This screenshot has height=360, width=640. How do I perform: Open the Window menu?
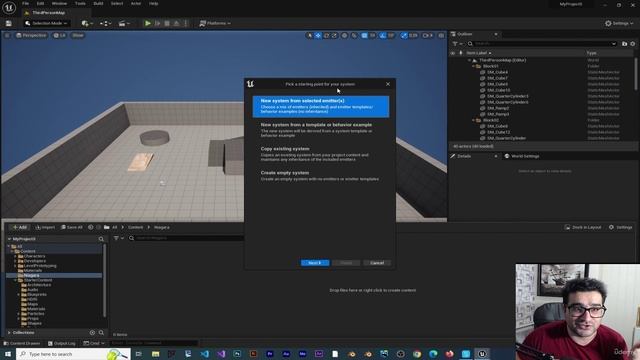point(60,4)
